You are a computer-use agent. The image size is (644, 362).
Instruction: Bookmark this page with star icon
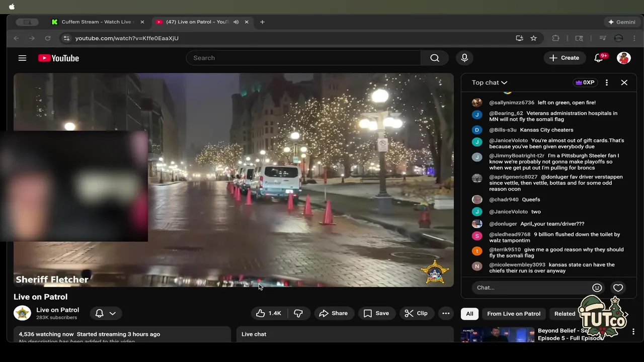click(x=533, y=38)
